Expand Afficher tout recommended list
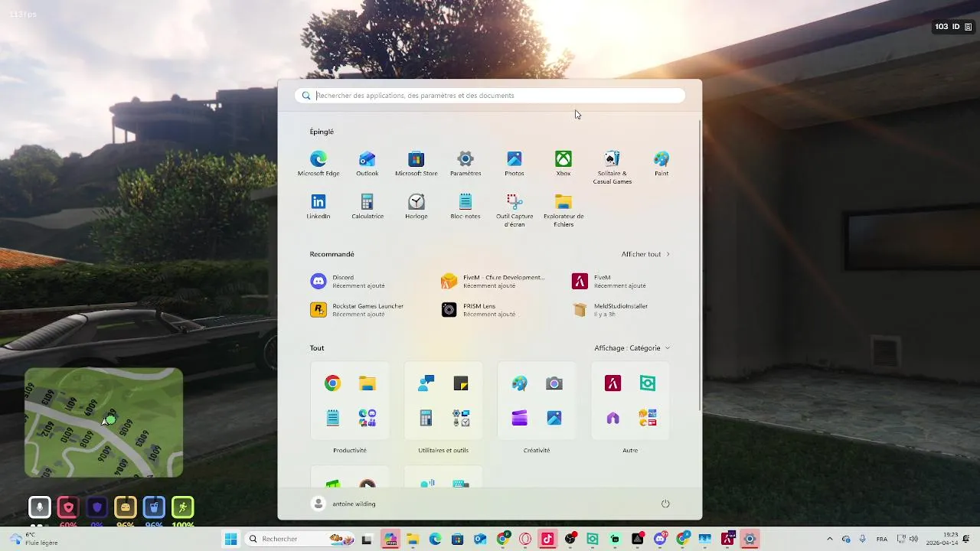Viewport: 980px width, 551px height. click(645, 254)
